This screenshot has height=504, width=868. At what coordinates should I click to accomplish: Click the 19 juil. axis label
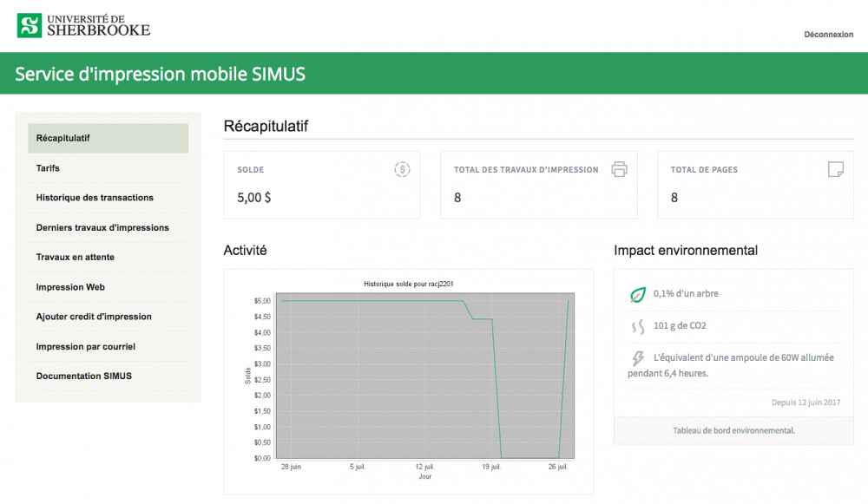pyautogui.click(x=491, y=467)
